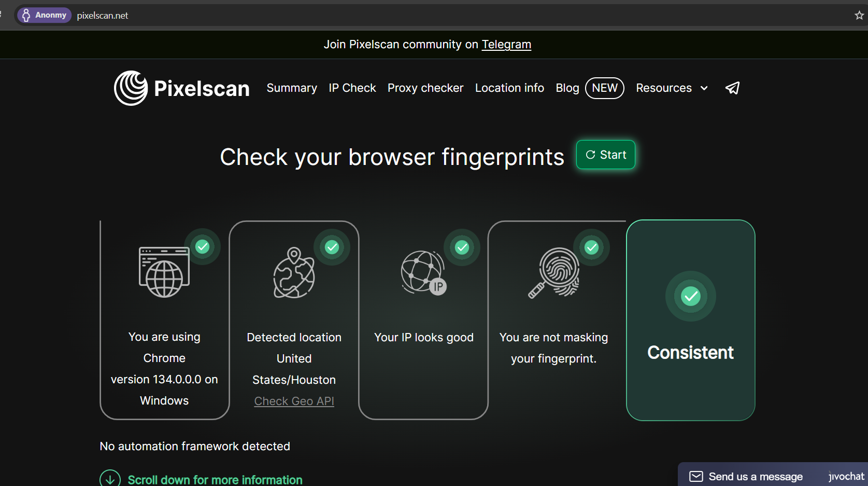This screenshot has height=486, width=868.
Task: Bookmark page with the star icon
Action: click(x=859, y=16)
